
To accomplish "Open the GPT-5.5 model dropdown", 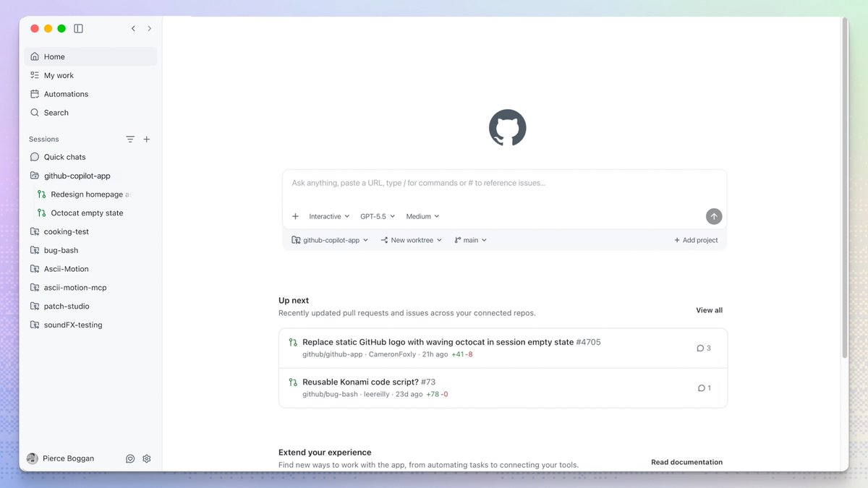I will pos(378,216).
